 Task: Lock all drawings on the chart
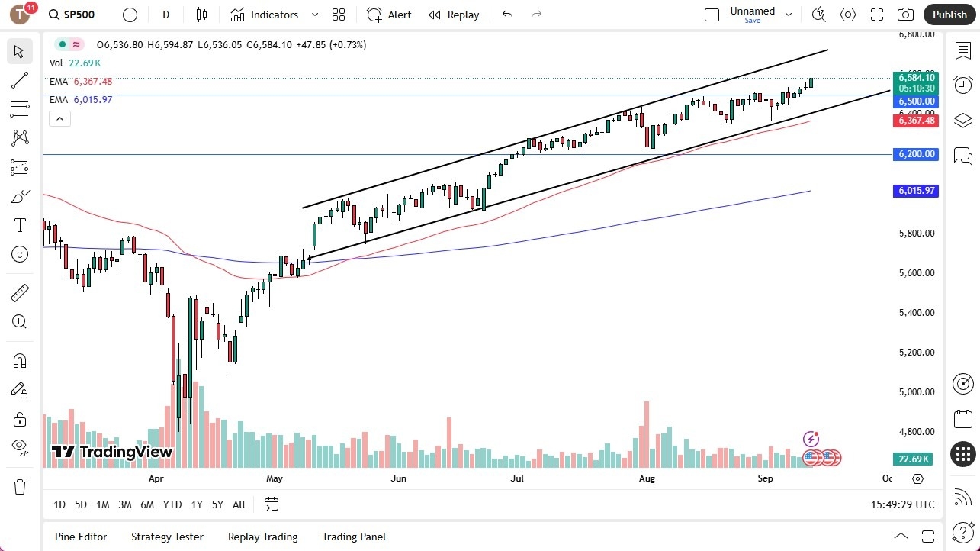[19, 418]
